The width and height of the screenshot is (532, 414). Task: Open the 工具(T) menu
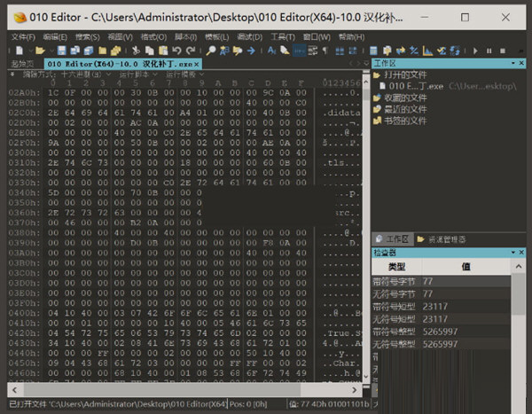click(x=282, y=37)
